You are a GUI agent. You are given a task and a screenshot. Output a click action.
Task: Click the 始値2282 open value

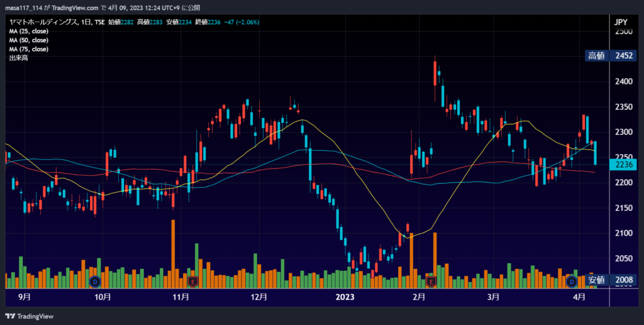(x=121, y=22)
